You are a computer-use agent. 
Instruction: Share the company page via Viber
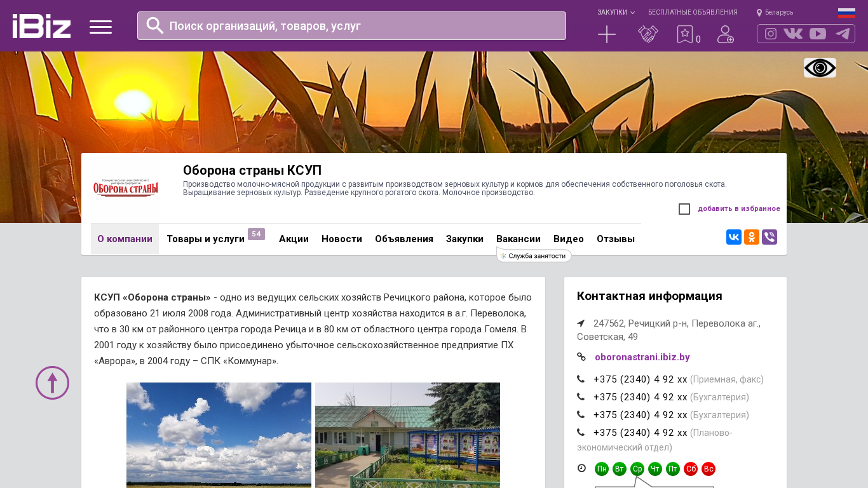(770, 237)
